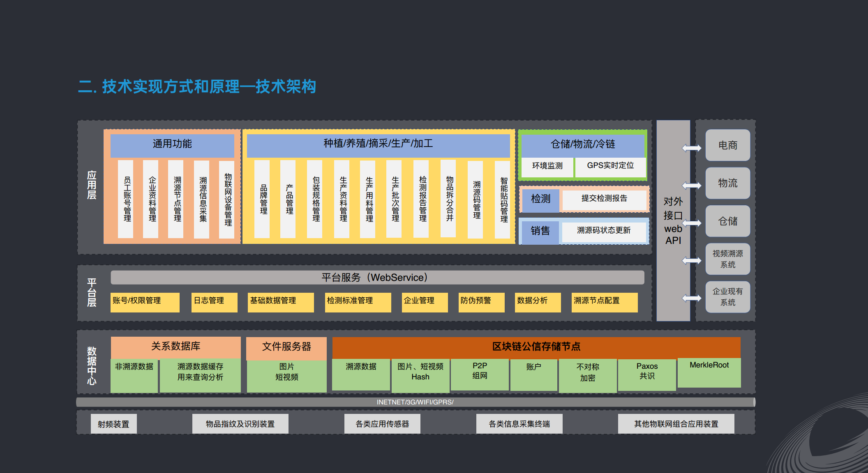Click the INETNET/3G/WIFI/GPRS/ bar

(416, 402)
